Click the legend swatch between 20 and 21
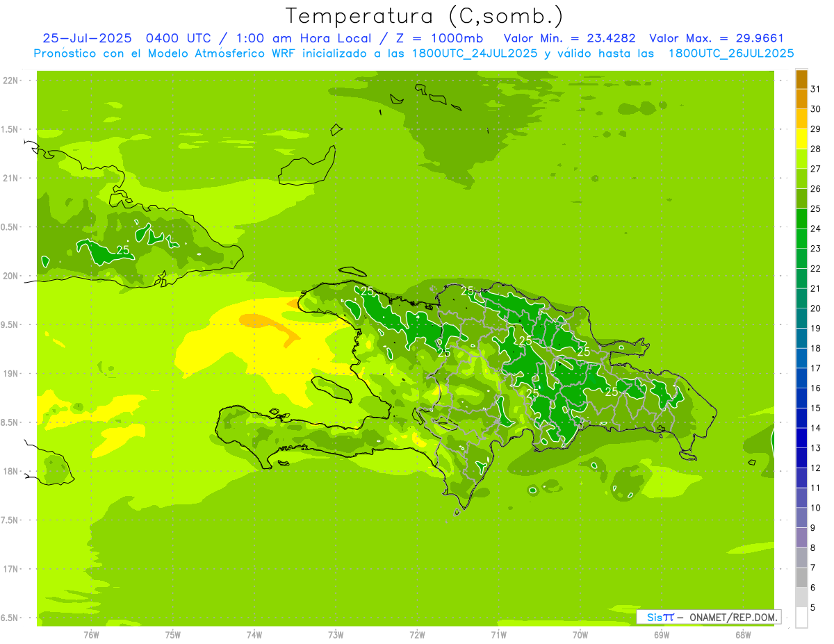This screenshot has width=834, height=644. tap(801, 299)
